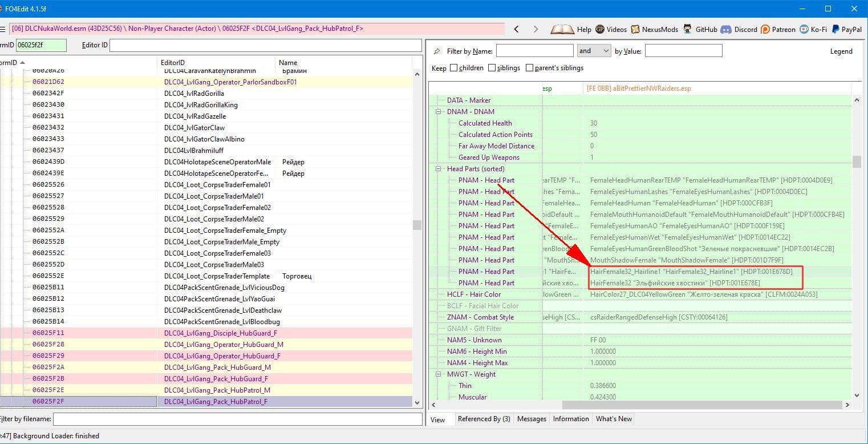Open the Information tab
The height and width of the screenshot is (444, 868).
[571, 419]
